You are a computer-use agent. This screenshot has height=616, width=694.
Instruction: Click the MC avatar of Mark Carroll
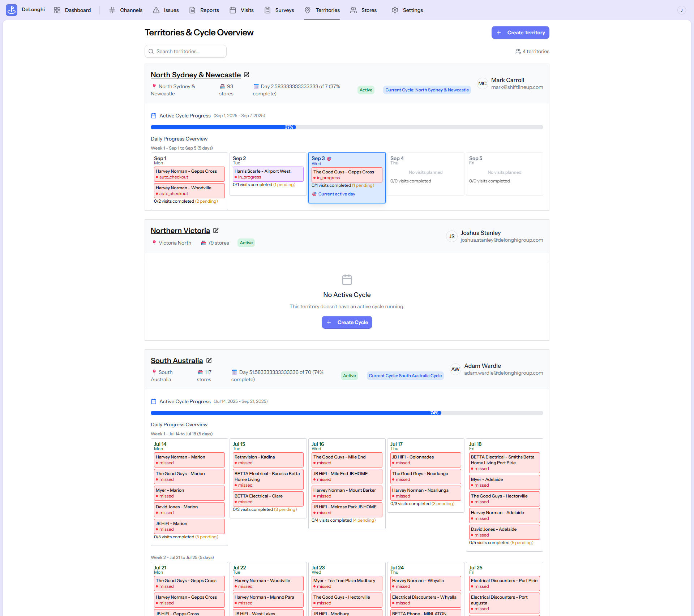click(x=483, y=83)
